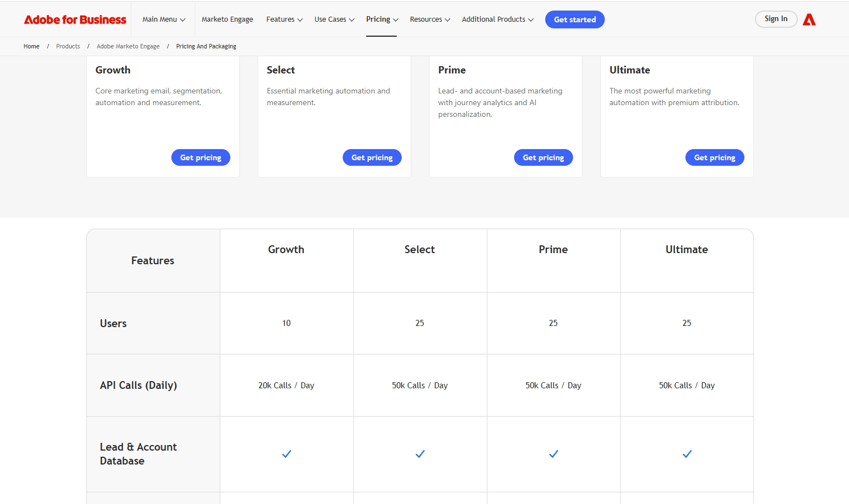Click the Prime column checkmark for Lead & Account Database
The height and width of the screenshot is (504, 849).
pos(554,454)
